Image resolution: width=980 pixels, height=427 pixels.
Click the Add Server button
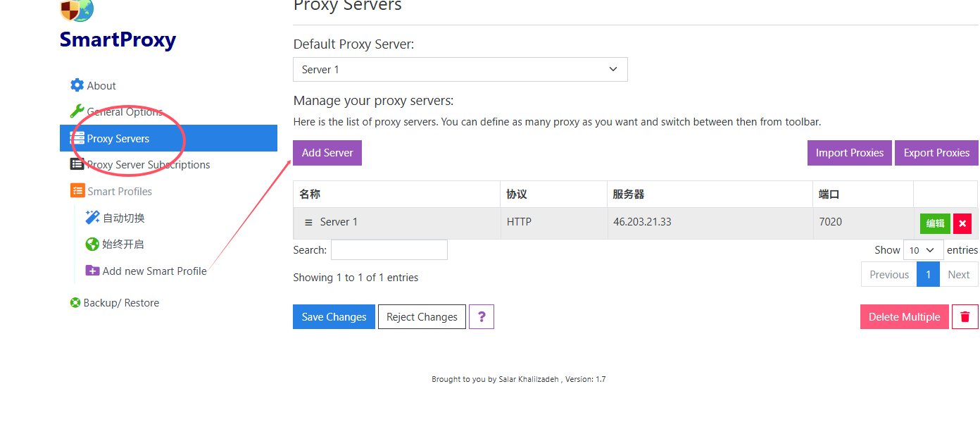coord(327,153)
